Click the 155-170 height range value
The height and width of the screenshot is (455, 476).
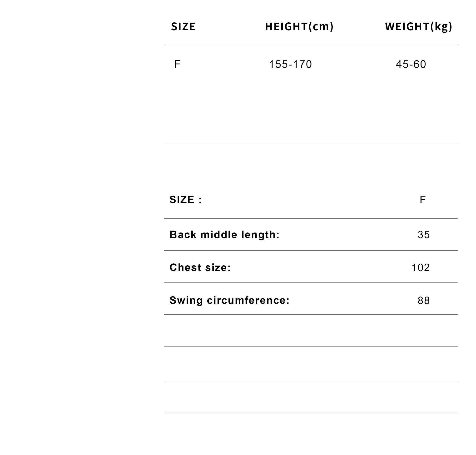click(x=290, y=64)
